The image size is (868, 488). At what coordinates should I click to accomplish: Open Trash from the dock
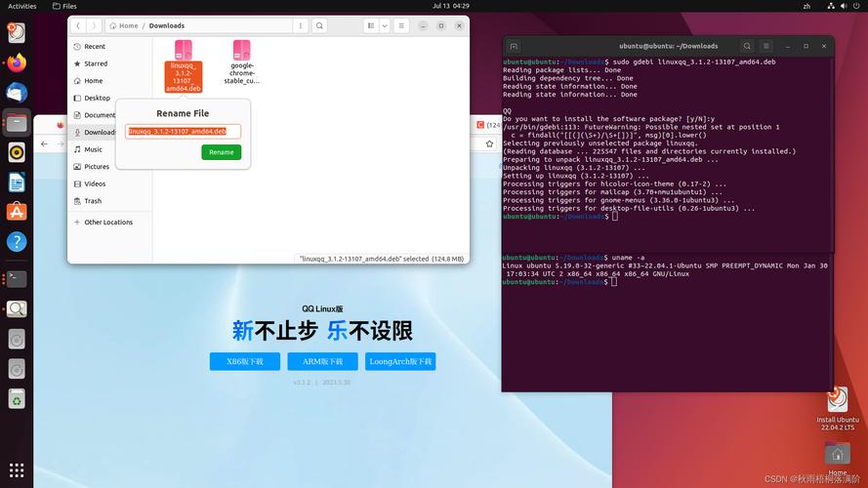pyautogui.click(x=17, y=398)
